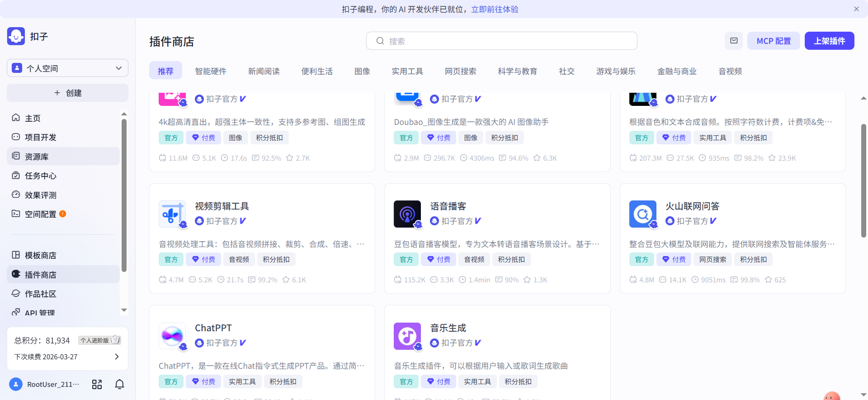Click the voice podcast plugin icon
The height and width of the screenshot is (400, 868).
407,214
